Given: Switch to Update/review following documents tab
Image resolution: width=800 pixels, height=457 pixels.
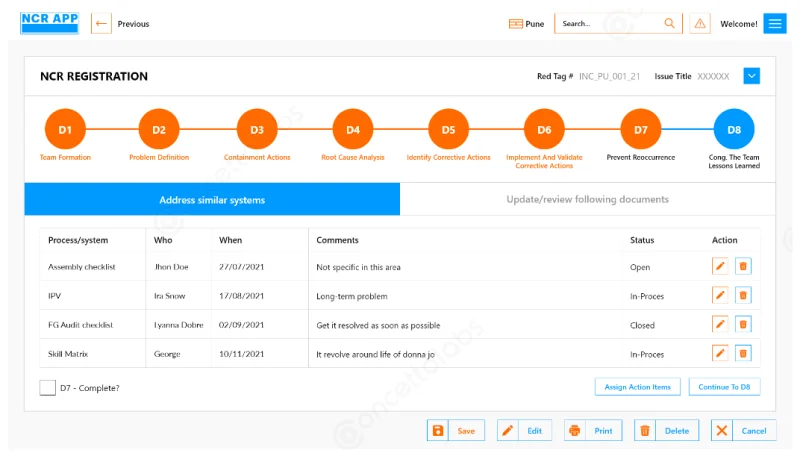Looking at the screenshot, I should coord(587,199).
